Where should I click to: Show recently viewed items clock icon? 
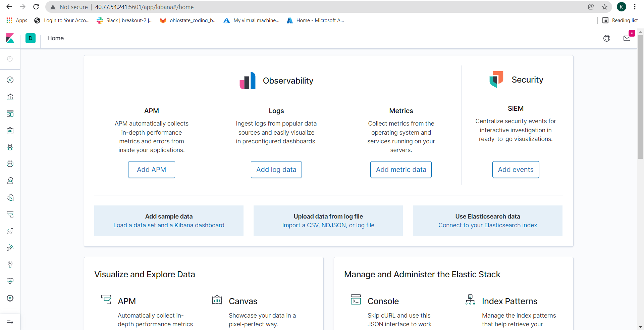(x=10, y=59)
